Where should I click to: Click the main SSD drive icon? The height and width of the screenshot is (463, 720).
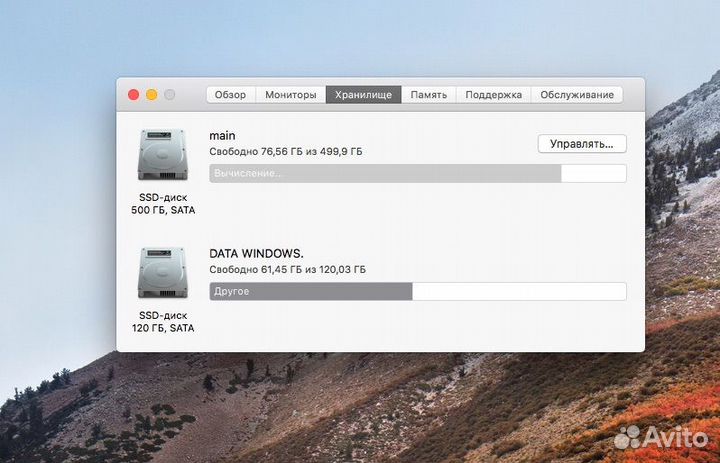pos(163,155)
